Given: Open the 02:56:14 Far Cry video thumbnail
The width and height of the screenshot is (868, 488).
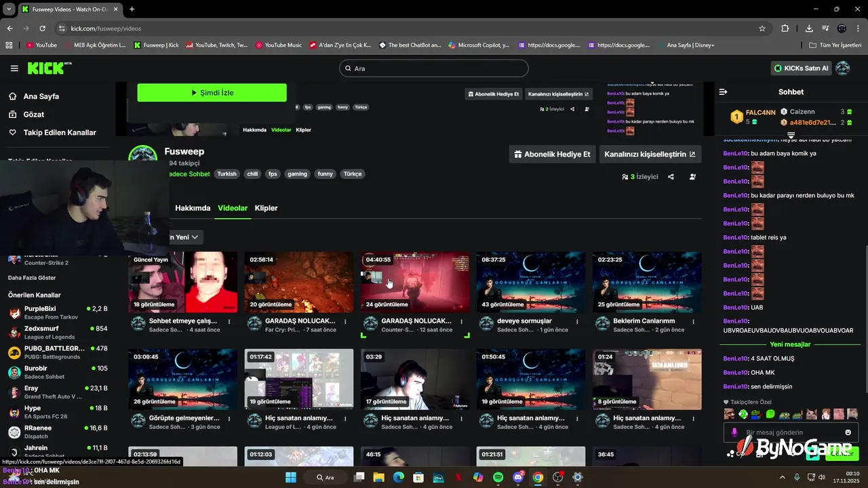Looking at the screenshot, I should 299,283.
